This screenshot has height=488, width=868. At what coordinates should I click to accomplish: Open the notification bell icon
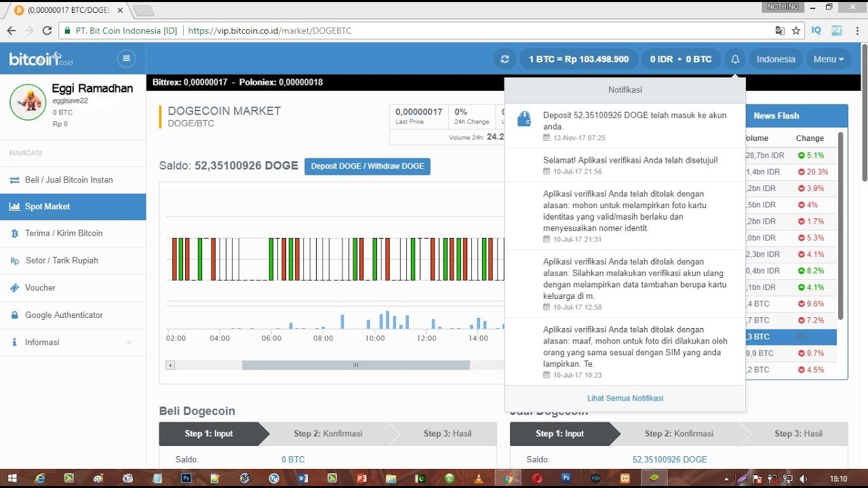(x=735, y=59)
